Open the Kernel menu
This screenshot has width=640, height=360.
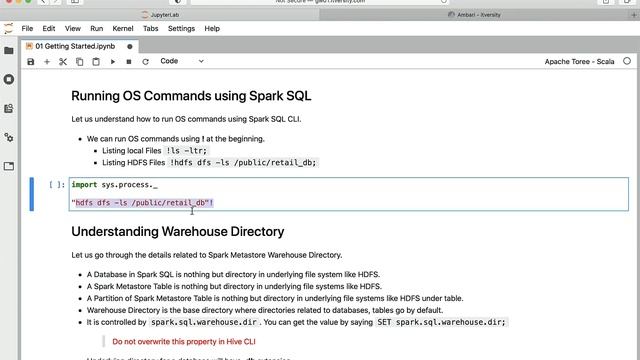(x=123, y=29)
